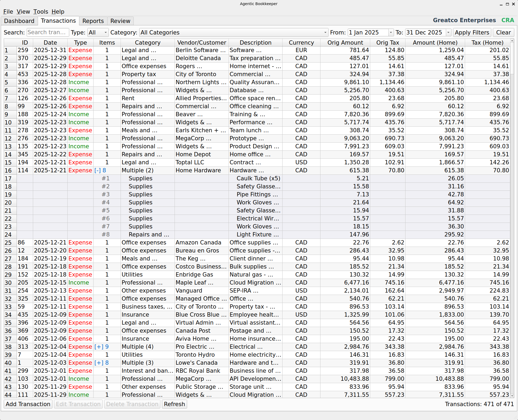Image resolution: width=518 pixels, height=420 pixels.
Task: Switch to the Review tab
Action: coord(120,21)
